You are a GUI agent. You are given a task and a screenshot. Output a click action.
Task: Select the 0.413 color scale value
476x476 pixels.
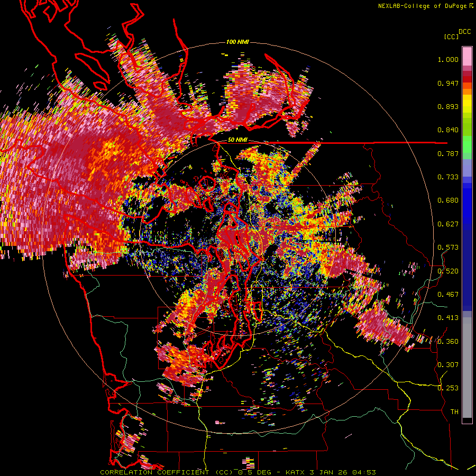click(448, 318)
